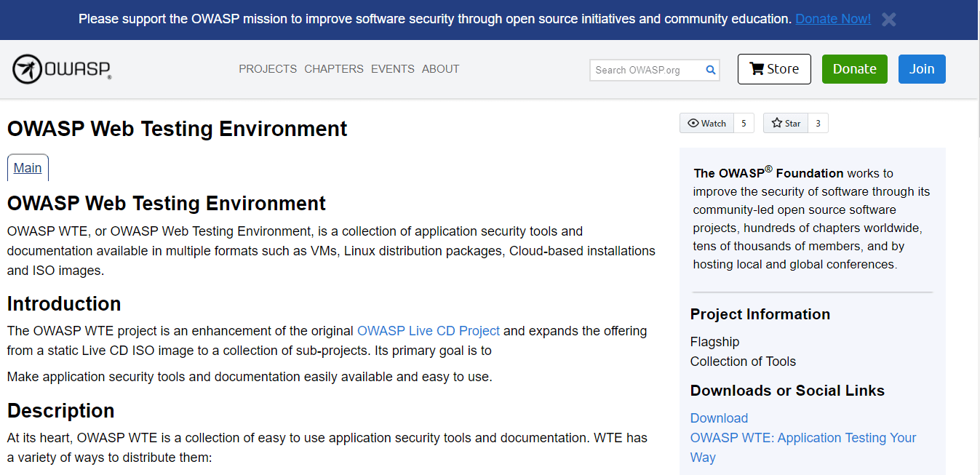Viewport: 980px width, 475px height.
Task: Open the ABOUT menu
Action: 441,69
